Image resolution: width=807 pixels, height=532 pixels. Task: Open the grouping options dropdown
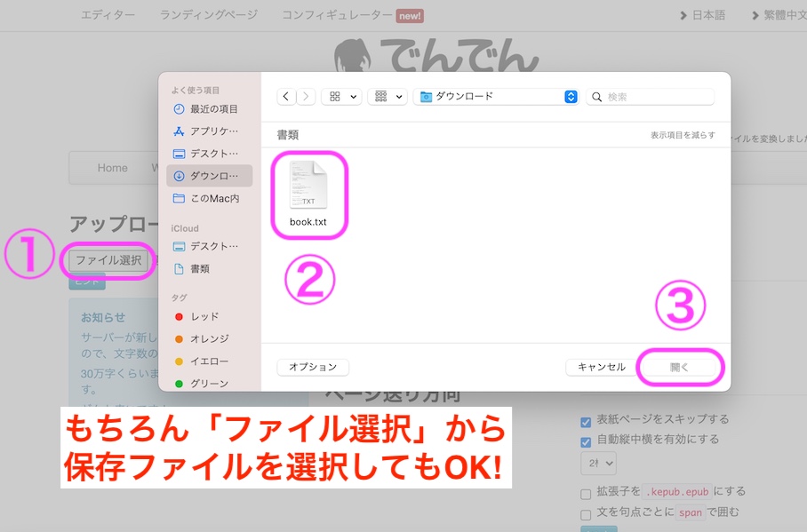point(387,97)
